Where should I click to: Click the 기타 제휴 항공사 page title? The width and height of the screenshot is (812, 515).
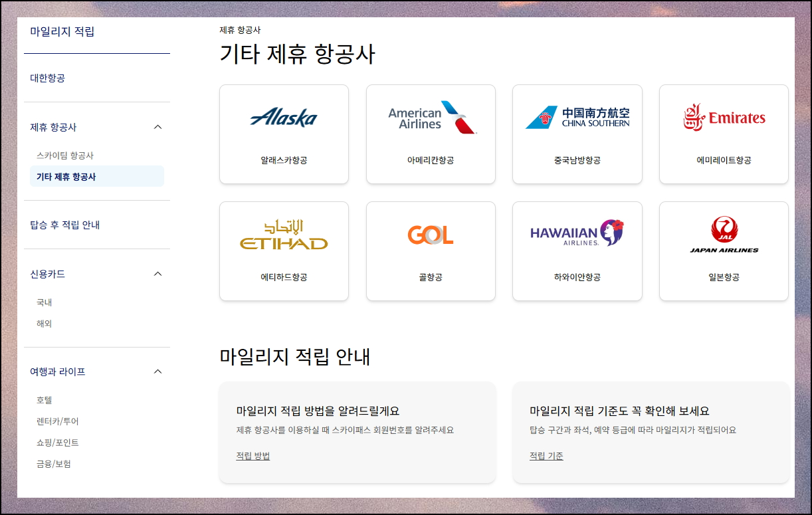point(297,54)
